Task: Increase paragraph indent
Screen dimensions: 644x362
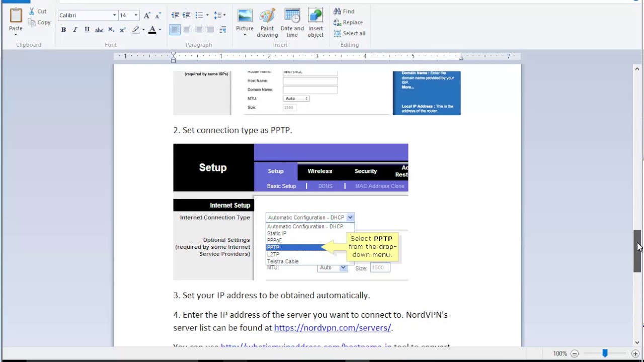Action: pyautogui.click(x=187, y=15)
